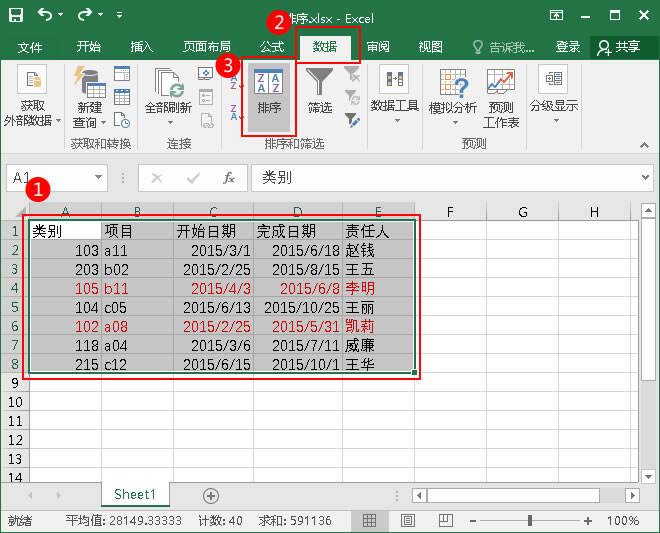Click the Reapply filter icon
660x533 pixels.
tap(352, 98)
